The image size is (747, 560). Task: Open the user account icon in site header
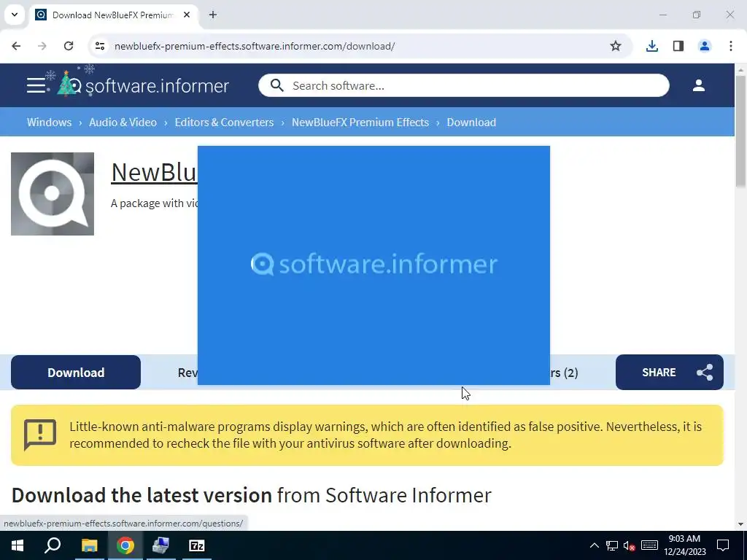pyautogui.click(x=698, y=86)
